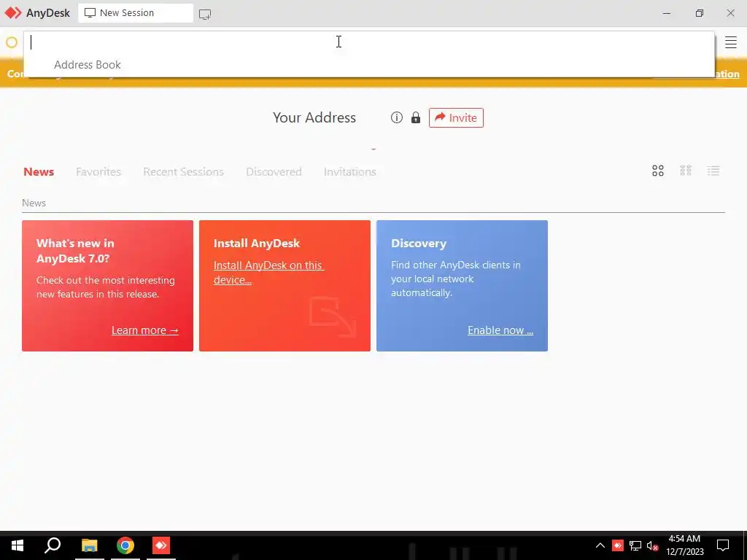Launch File Explorer from taskbar
747x560 pixels.
click(89, 545)
